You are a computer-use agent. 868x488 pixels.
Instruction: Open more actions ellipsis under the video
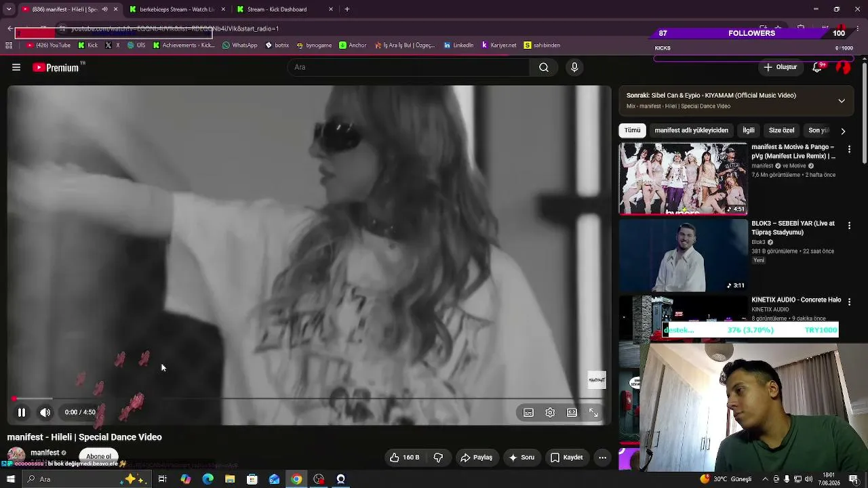click(602, 457)
